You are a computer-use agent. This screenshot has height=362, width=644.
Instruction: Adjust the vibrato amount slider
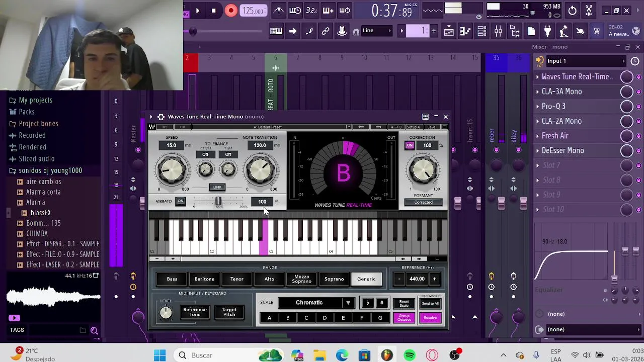point(218,201)
